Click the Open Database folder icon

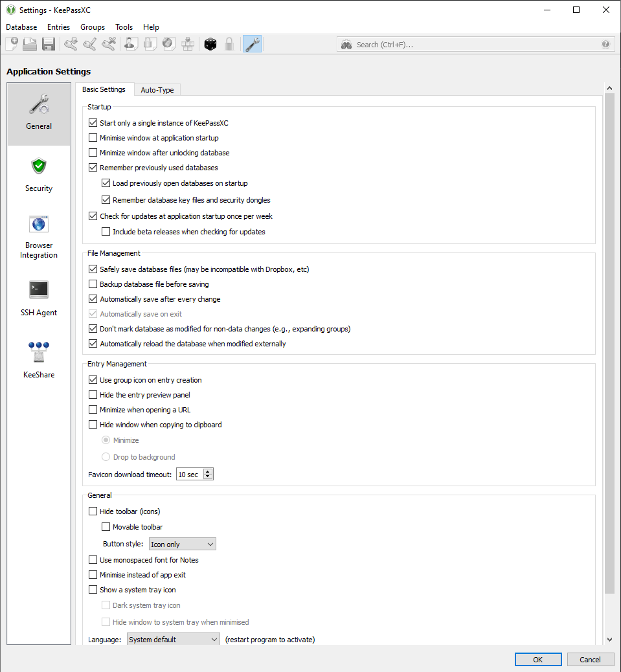[x=30, y=44]
